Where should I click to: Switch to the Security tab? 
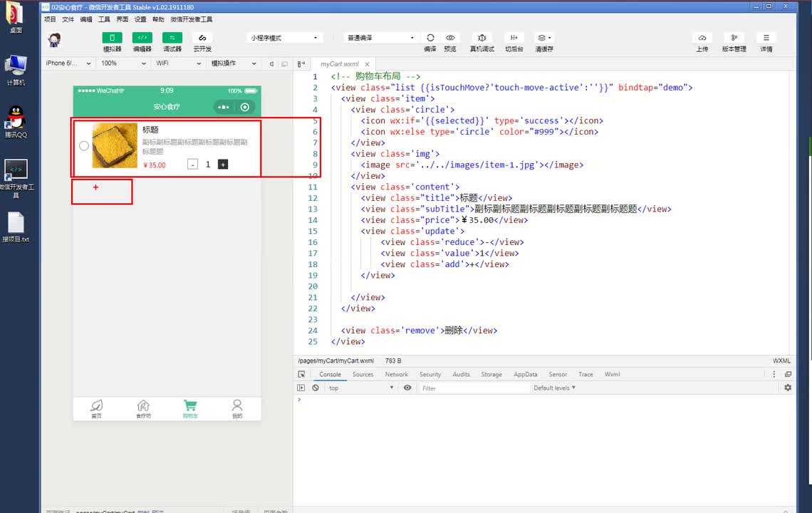click(430, 374)
